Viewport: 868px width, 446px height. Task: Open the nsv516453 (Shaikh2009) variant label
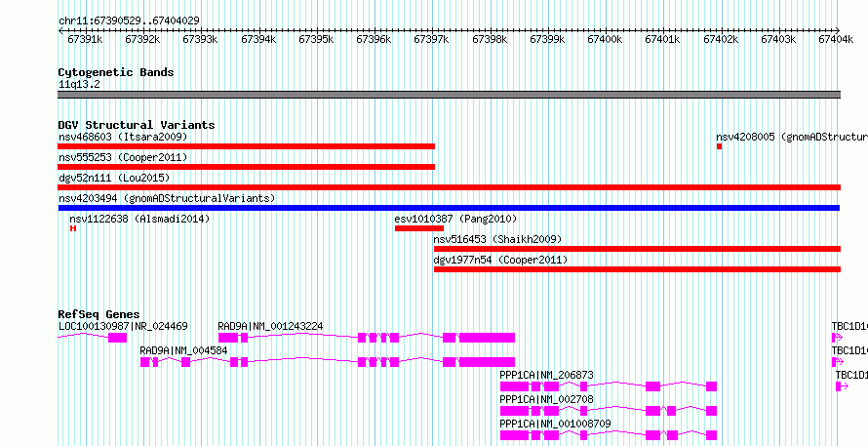tap(497, 240)
